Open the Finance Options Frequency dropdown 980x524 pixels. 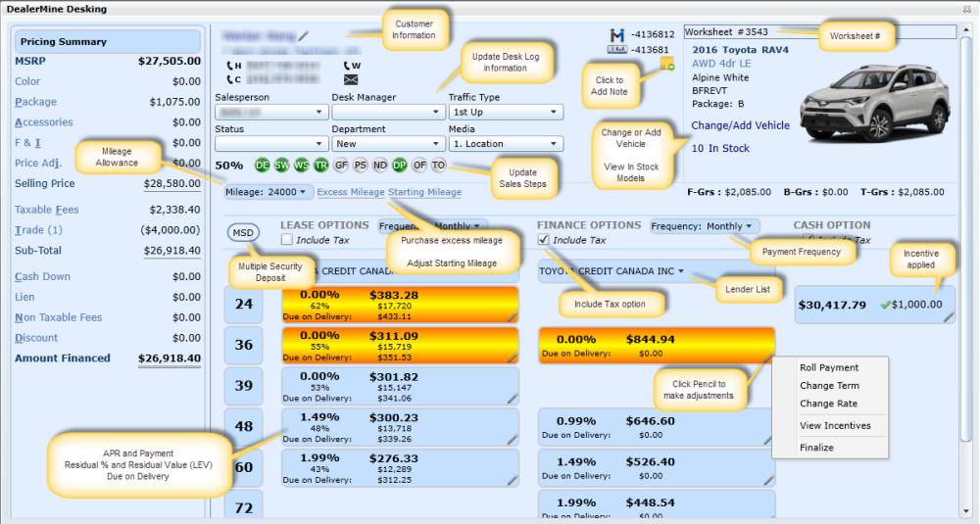coord(704,226)
